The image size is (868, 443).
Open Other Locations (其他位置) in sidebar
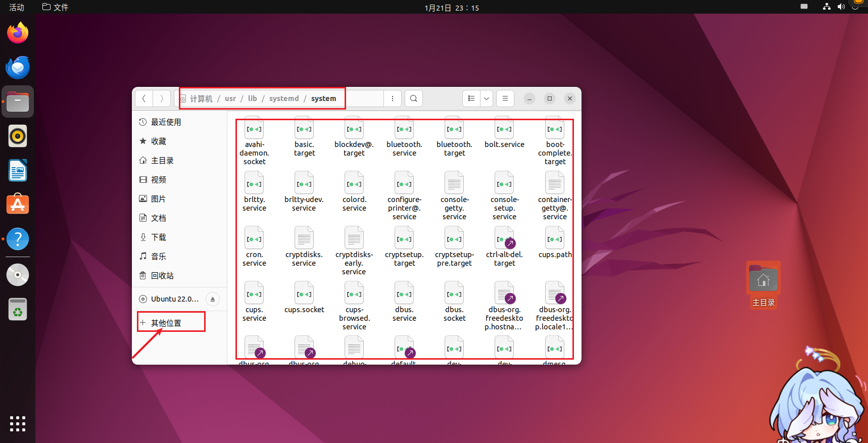[166, 323]
